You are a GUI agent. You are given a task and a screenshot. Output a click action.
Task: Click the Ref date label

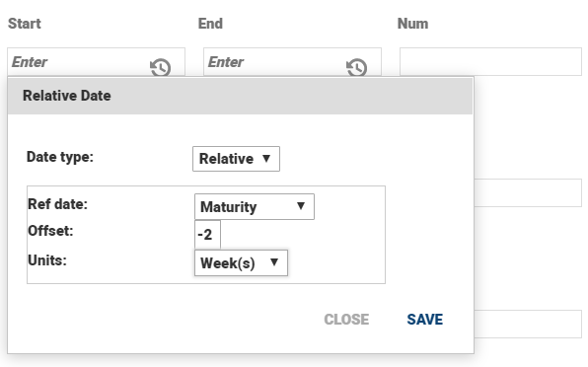coord(58,204)
